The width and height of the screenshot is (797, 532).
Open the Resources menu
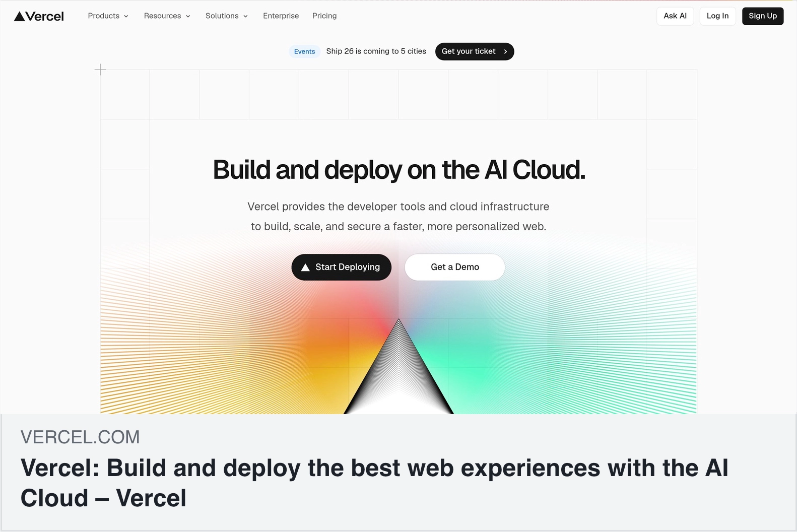pos(167,16)
